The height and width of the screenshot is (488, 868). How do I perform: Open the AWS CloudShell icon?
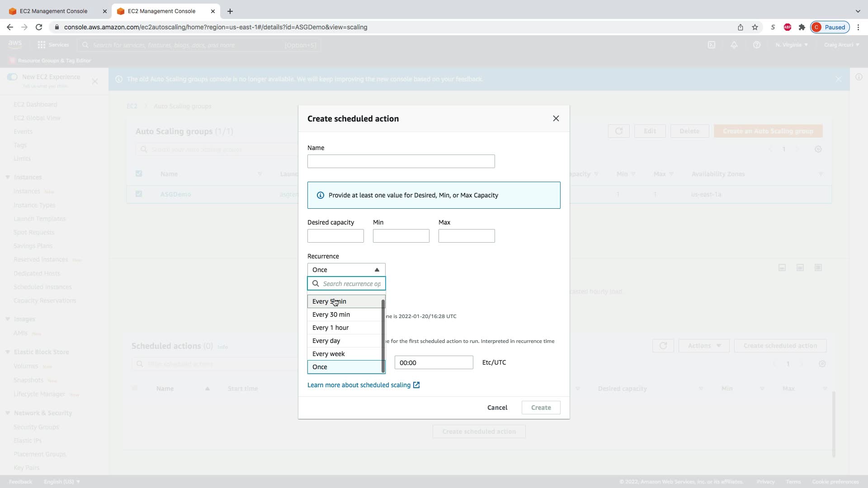pos(712,45)
